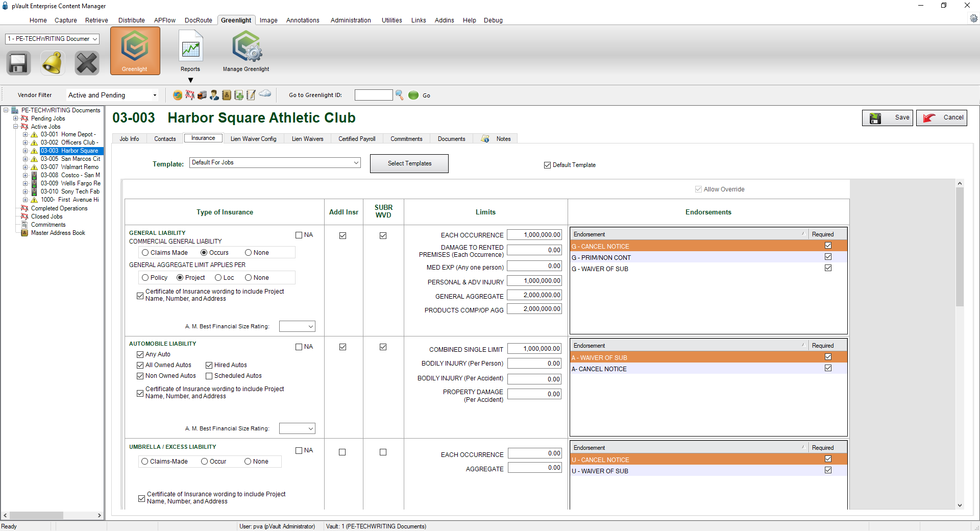Click the green Go circle icon
This screenshot has height=531, width=980.
point(413,95)
